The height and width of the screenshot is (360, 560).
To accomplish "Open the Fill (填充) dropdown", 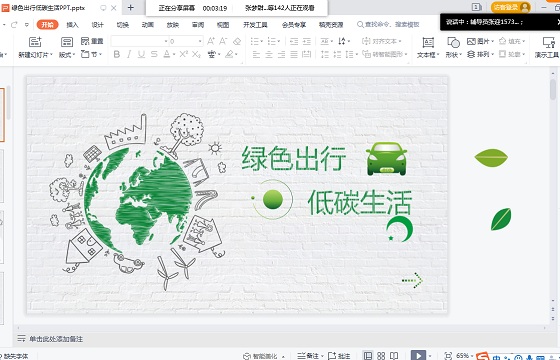I will click(511, 41).
